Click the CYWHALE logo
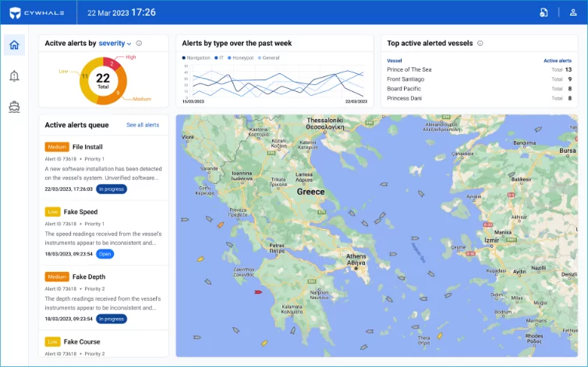 tap(37, 12)
